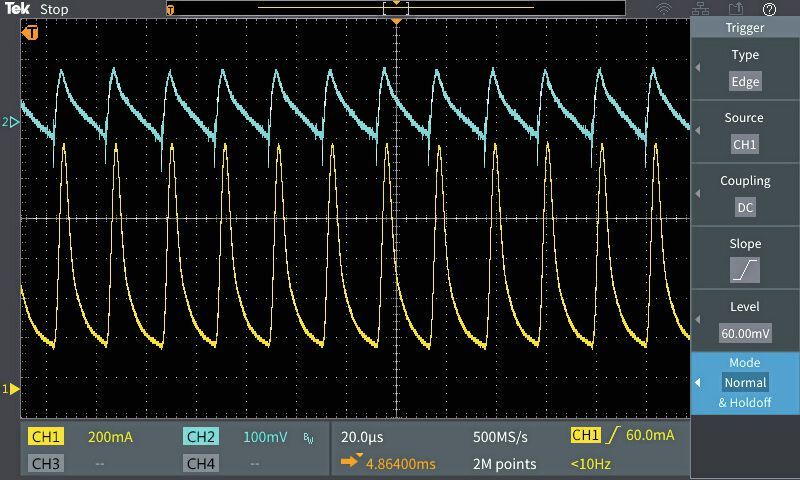
Task: Click the horizontal delay arrow icon
Action: pyautogui.click(x=351, y=461)
